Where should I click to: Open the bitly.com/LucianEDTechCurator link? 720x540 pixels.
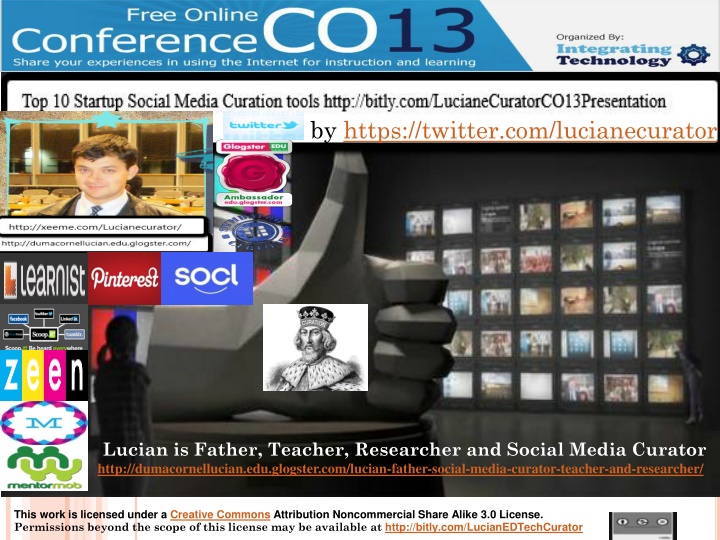click(x=484, y=527)
